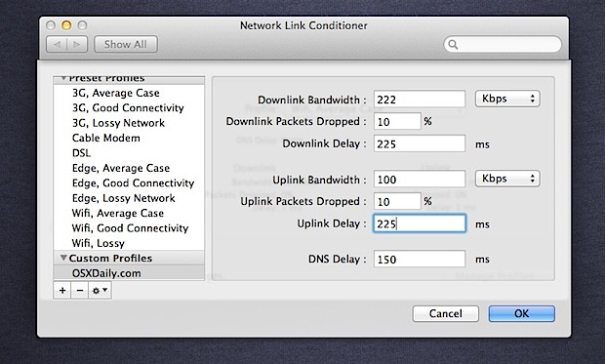
Task: Click the Downlink Bandwidth field showing 222
Action: 420,100
